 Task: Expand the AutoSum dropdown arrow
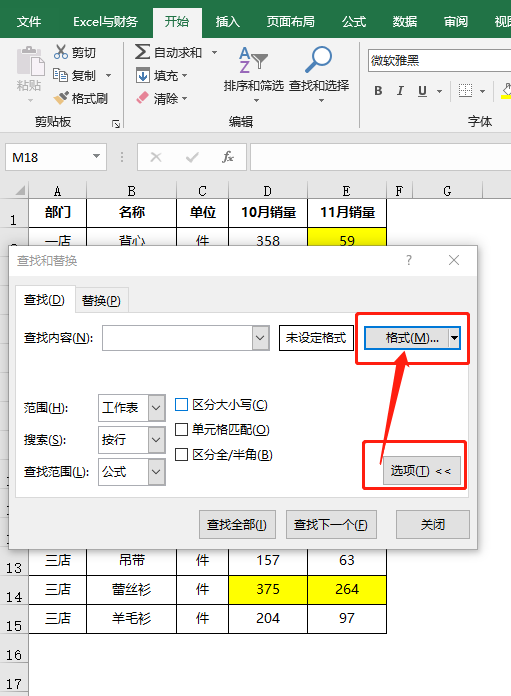[214, 52]
